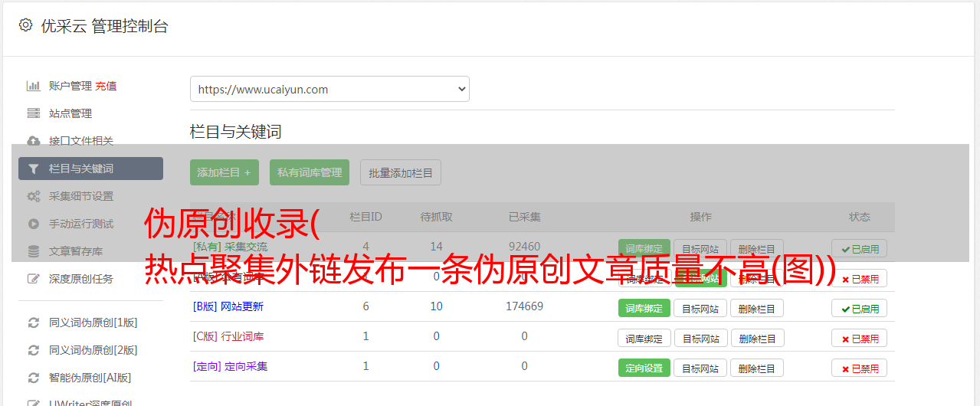Click column ID 1 in 定向采集 row
980x406 pixels.
tap(365, 366)
